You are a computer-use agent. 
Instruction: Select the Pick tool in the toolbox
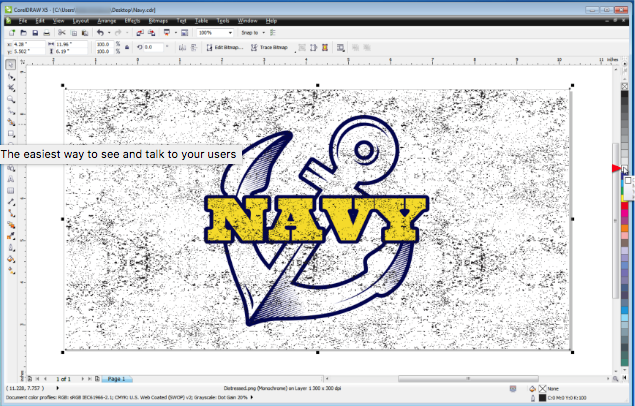11,64
